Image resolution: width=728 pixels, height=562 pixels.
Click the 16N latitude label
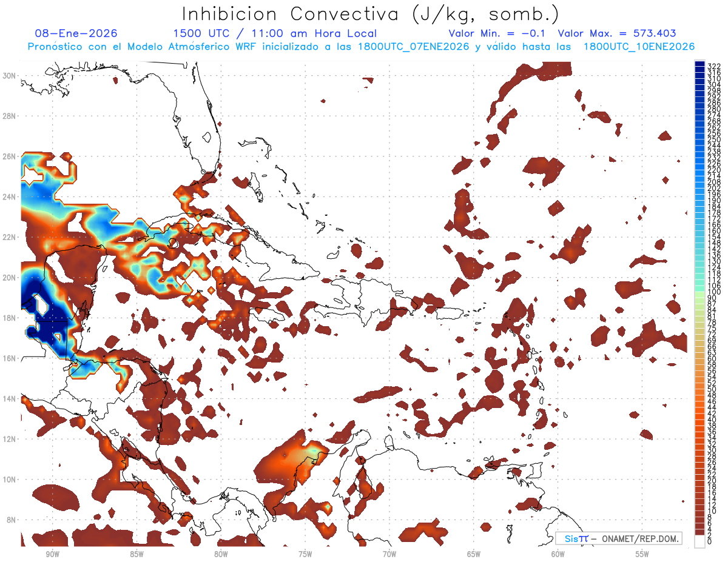10,358
